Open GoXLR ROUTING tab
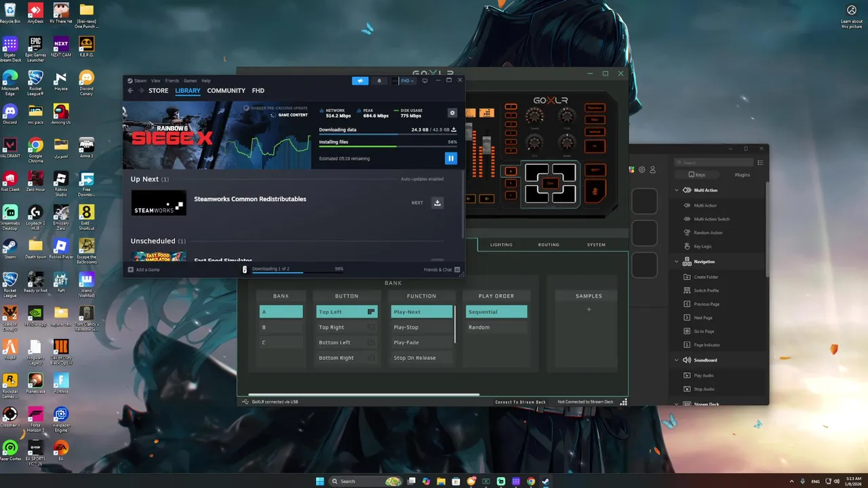 [x=549, y=245]
